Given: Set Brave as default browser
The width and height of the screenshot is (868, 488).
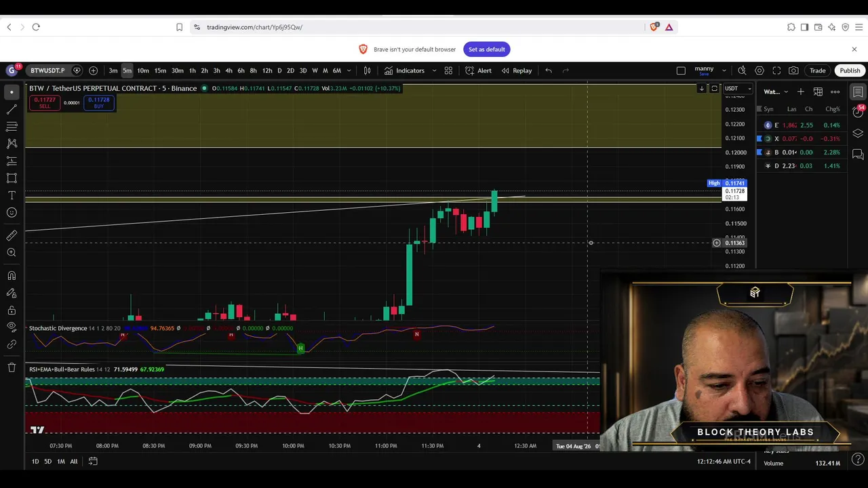Looking at the screenshot, I should [487, 49].
